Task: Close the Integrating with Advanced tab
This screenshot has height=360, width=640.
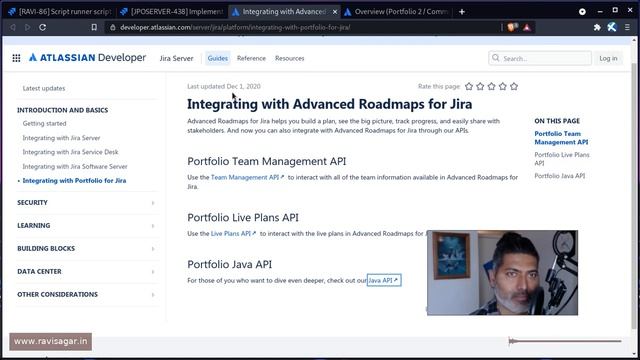Action: (335, 12)
